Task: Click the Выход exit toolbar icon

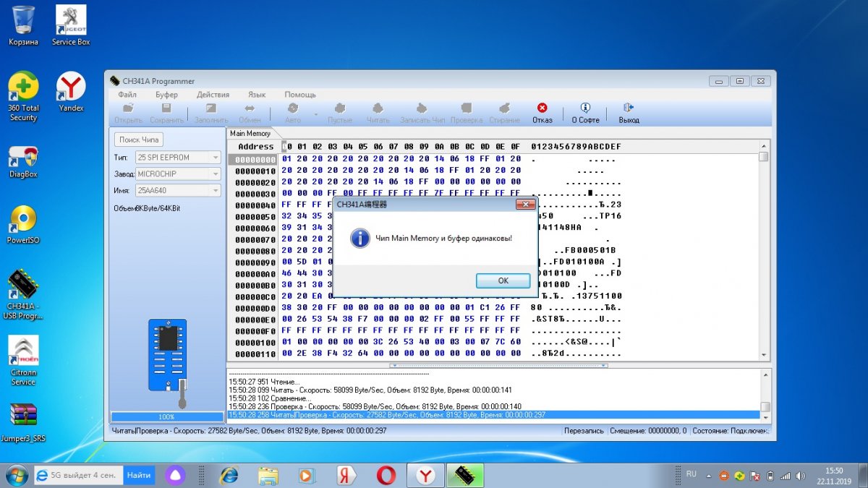Action: [628, 109]
